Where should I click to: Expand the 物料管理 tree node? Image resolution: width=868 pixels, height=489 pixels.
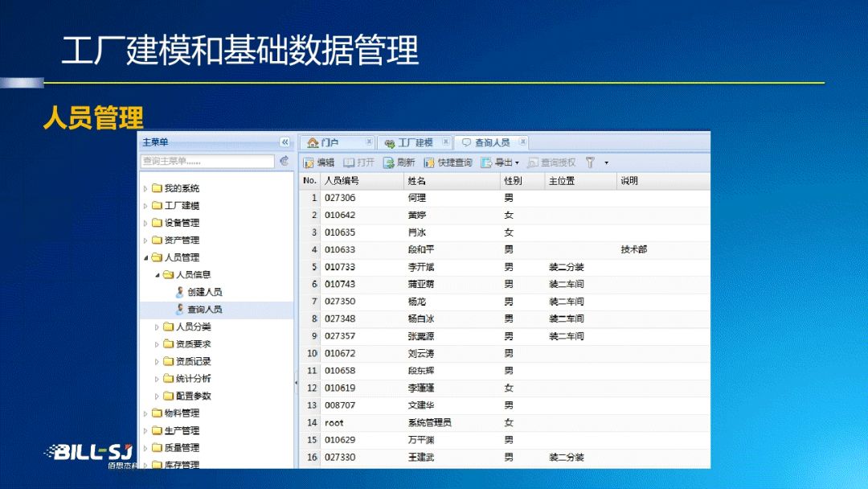(145, 413)
